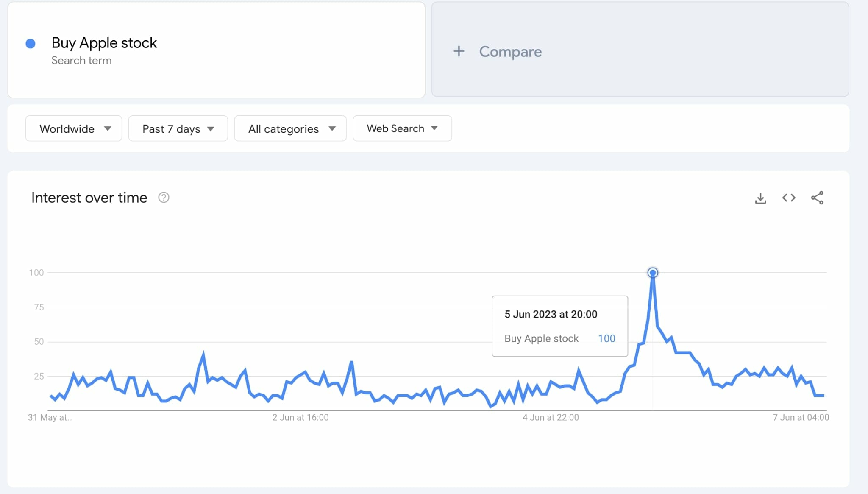Viewport: 868px width, 494px height.
Task: Change the Web Search type dropdown
Action: [x=402, y=128]
